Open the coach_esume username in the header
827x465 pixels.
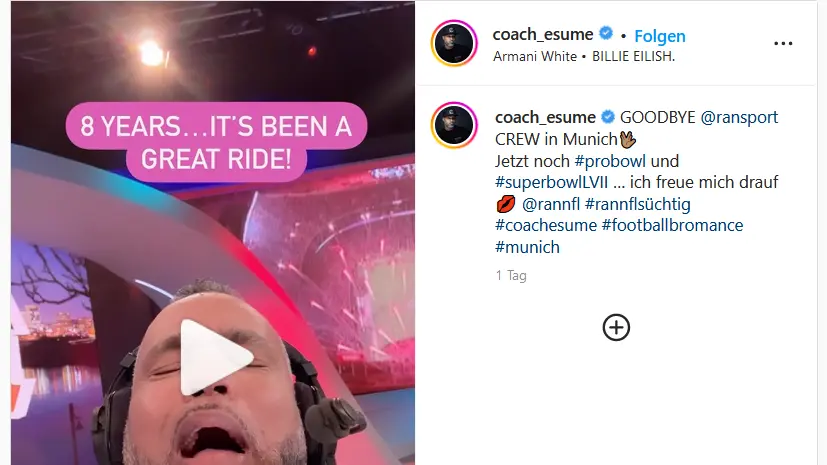pyautogui.click(x=543, y=34)
